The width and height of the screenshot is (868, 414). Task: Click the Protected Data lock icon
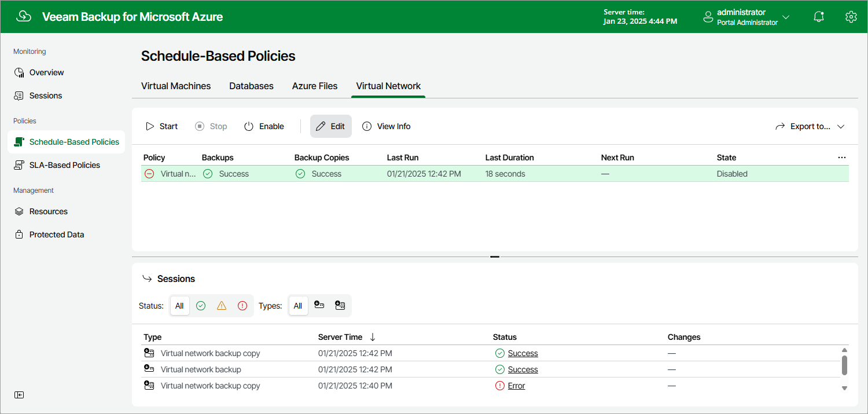point(19,235)
